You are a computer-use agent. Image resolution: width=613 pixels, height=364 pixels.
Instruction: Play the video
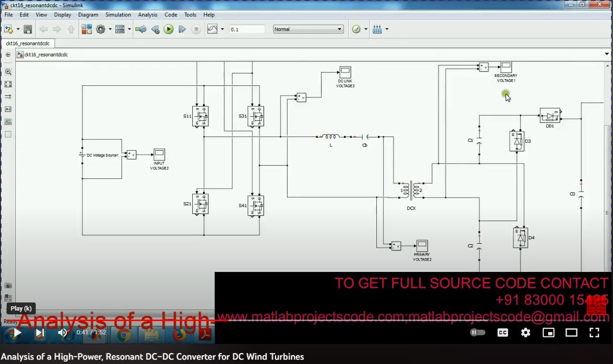tap(17, 333)
